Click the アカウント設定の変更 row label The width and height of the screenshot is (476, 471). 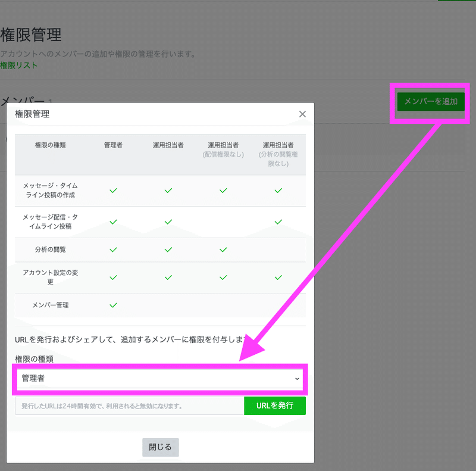coord(51,277)
